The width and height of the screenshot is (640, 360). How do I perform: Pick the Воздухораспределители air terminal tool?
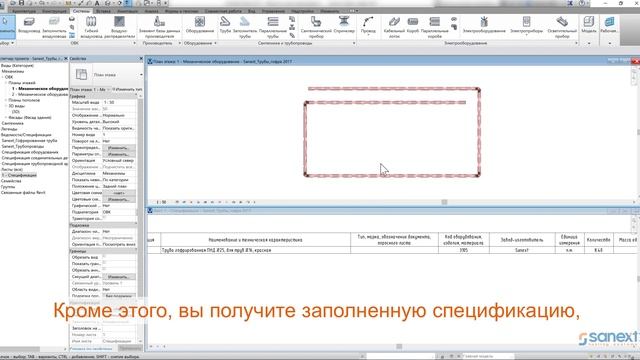tap(119, 28)
